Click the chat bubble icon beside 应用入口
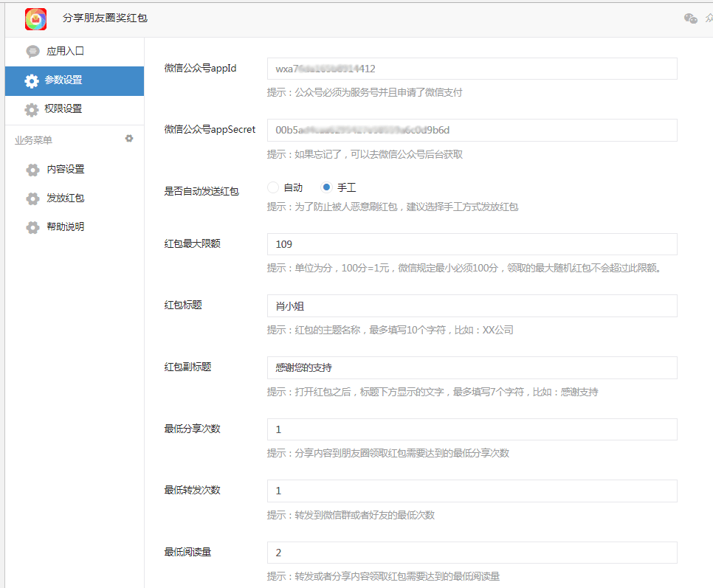This screenshot has width=713, height=588. pos(32,52)
